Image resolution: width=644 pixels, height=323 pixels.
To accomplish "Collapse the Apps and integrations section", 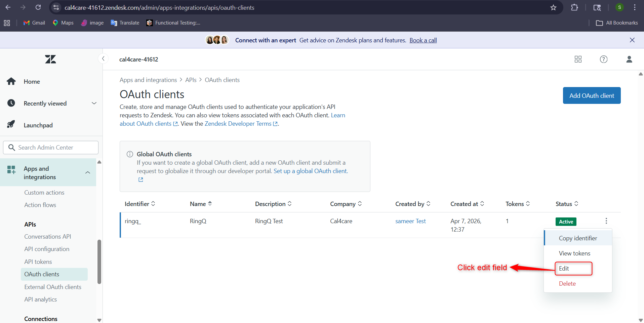I will [x=48, y=172].
